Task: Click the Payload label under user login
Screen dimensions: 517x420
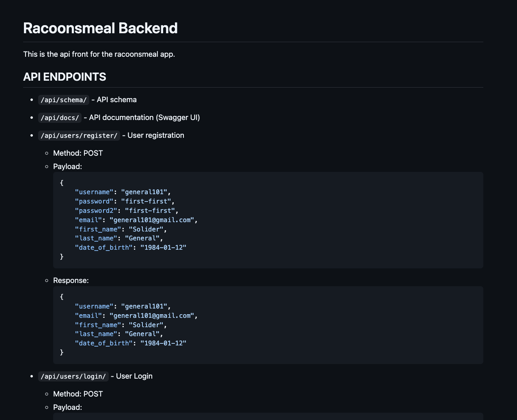Action: 67,407
